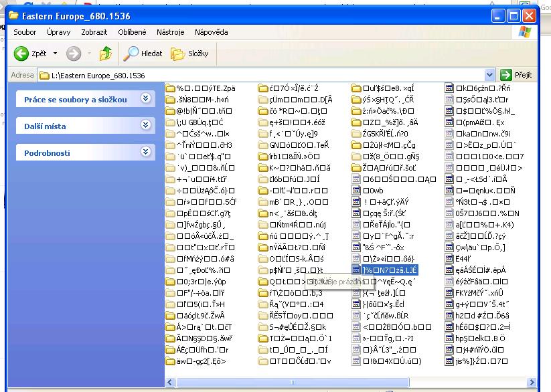Click folder name çÜm□□m□□.D[Â

[301, 100]
